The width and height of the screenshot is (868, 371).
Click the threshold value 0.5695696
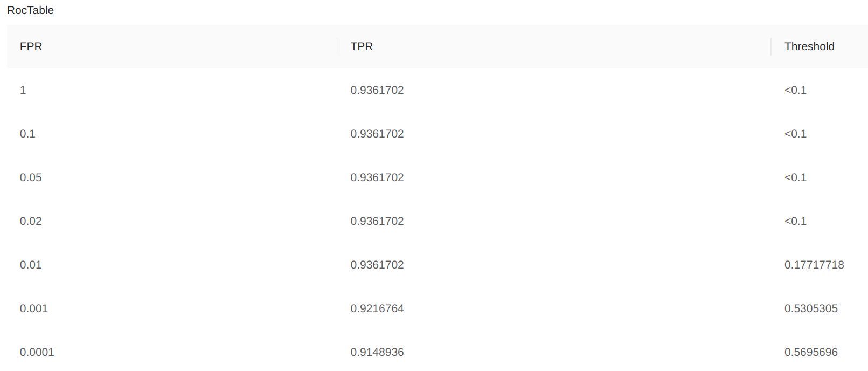[810, 352]
